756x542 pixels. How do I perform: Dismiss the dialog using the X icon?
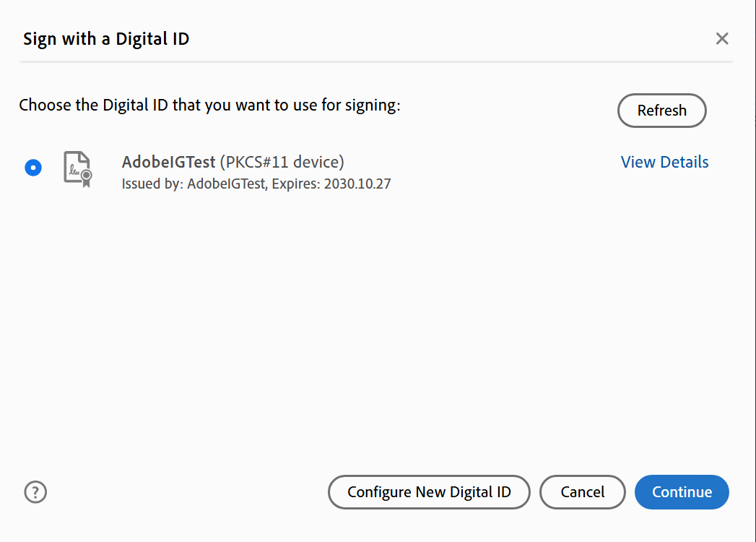[722, 38]
